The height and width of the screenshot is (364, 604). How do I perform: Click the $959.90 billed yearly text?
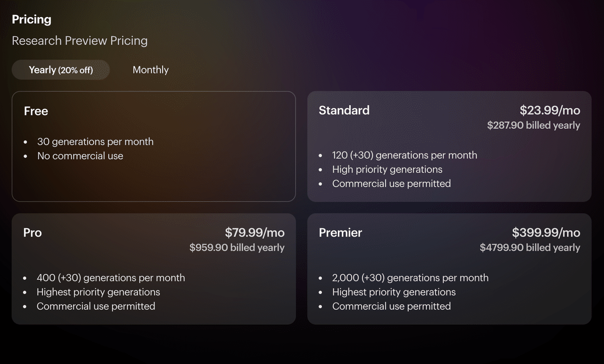click(237, 248)
